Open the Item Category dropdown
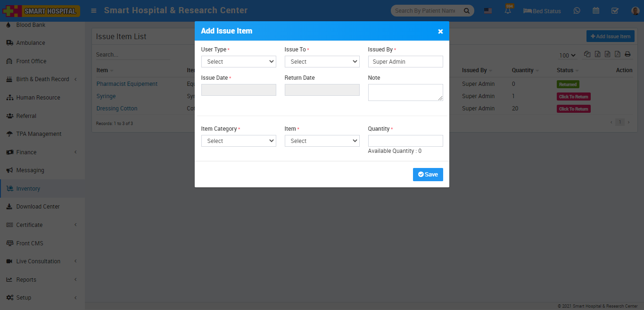 pyautogui.click(x=239, y=141)
